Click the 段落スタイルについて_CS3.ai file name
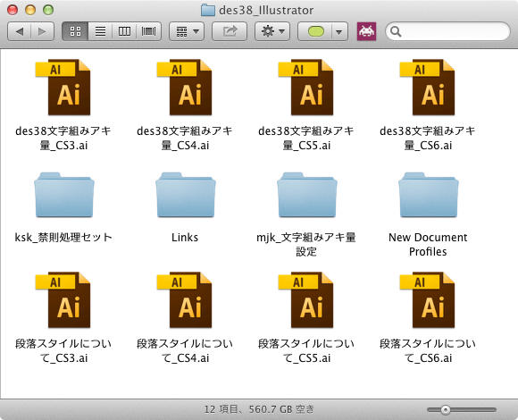Screen dimensions: 518x420 pos(63,351)
